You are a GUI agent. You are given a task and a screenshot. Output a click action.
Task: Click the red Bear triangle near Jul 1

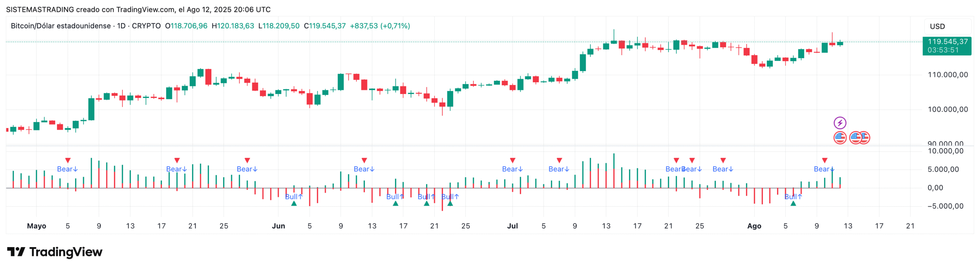tap(512, 161)
